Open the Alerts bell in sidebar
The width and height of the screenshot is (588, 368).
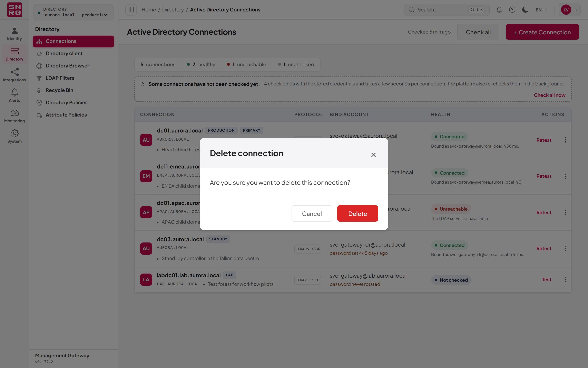[14, 95]
